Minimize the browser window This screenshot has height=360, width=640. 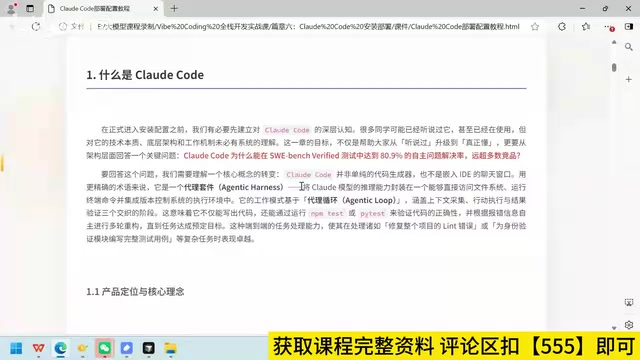point(582,9)
